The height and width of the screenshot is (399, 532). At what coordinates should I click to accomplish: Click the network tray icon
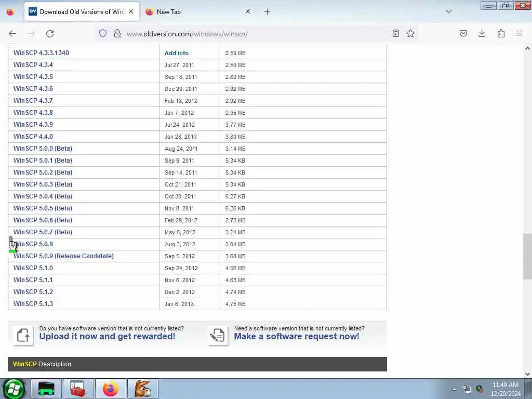pyautogui.click(x=467, y=389)
